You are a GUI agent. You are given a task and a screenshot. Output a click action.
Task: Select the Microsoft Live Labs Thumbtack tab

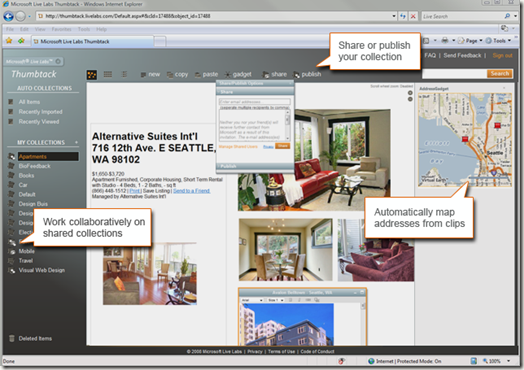pos(93,41)
